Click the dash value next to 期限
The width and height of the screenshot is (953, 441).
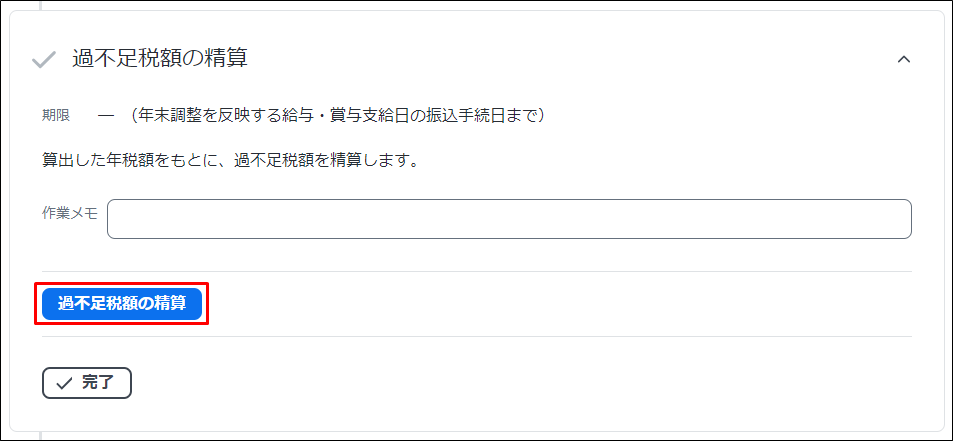[x=106, y=116]
